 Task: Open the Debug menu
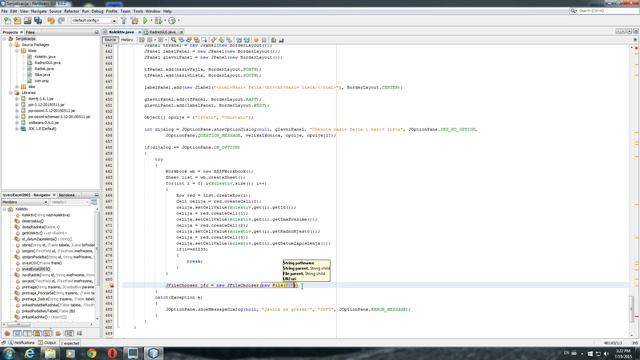[97, 11]
